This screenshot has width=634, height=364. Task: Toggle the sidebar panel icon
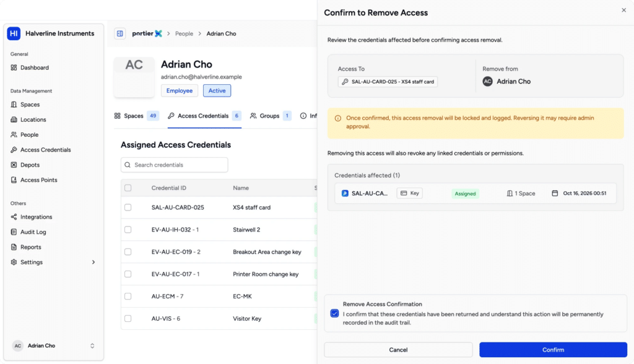click(120, 33)
